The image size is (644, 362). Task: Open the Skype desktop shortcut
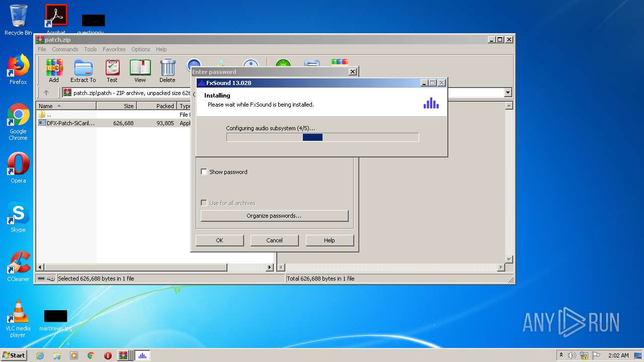[x=18, y=217]
